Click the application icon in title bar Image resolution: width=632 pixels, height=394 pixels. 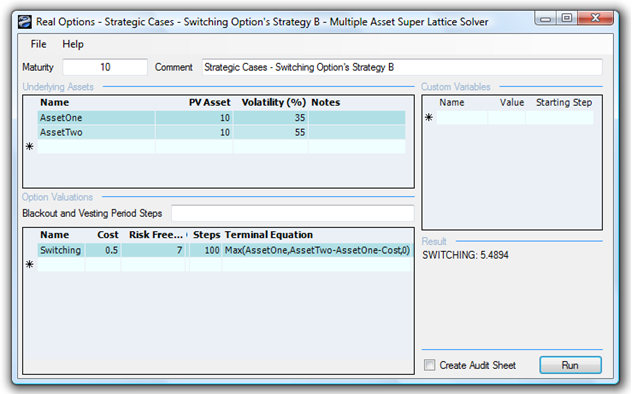(x=25, y=22)
